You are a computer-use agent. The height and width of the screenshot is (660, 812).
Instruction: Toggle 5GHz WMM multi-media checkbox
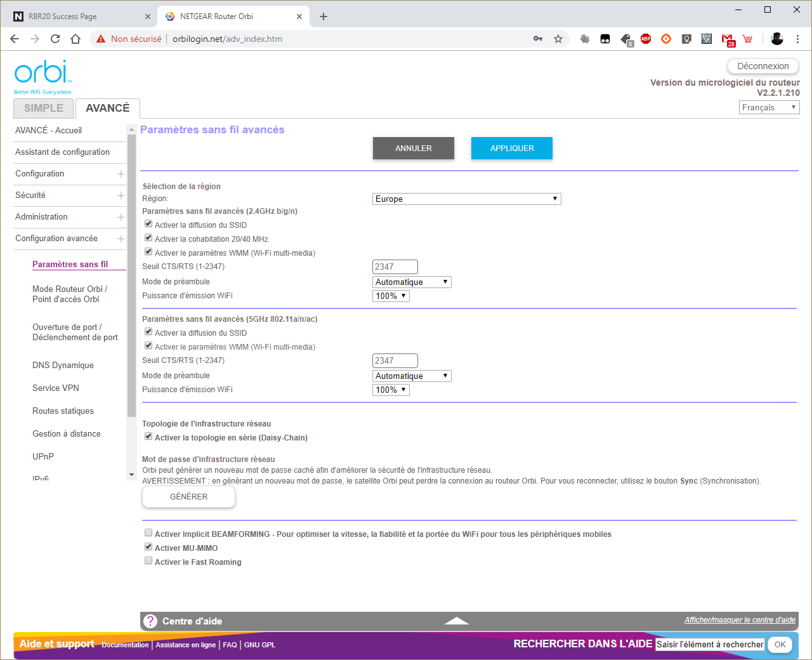[148, 345]
